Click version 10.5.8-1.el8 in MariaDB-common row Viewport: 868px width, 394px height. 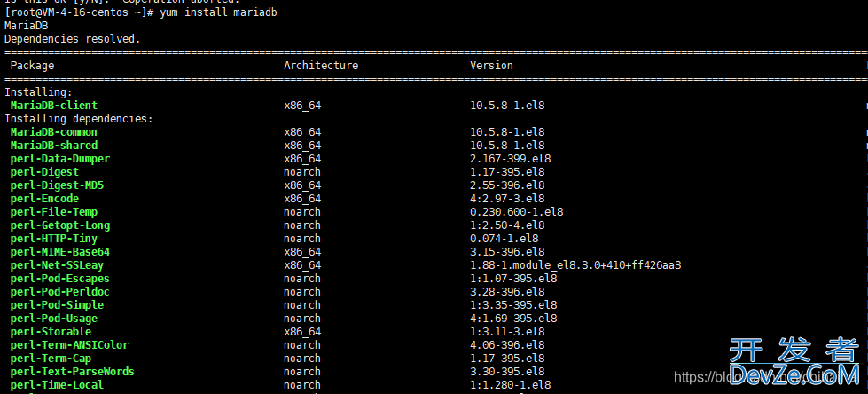(508, 132)
